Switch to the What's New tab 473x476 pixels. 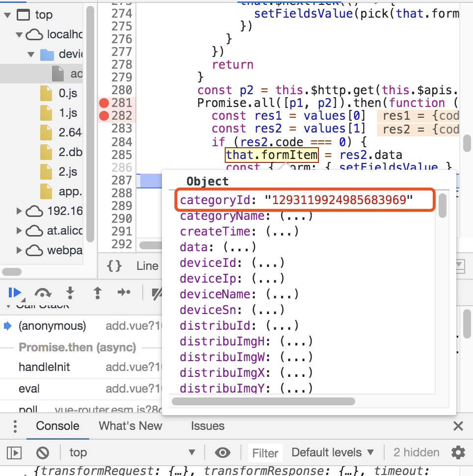130,425
